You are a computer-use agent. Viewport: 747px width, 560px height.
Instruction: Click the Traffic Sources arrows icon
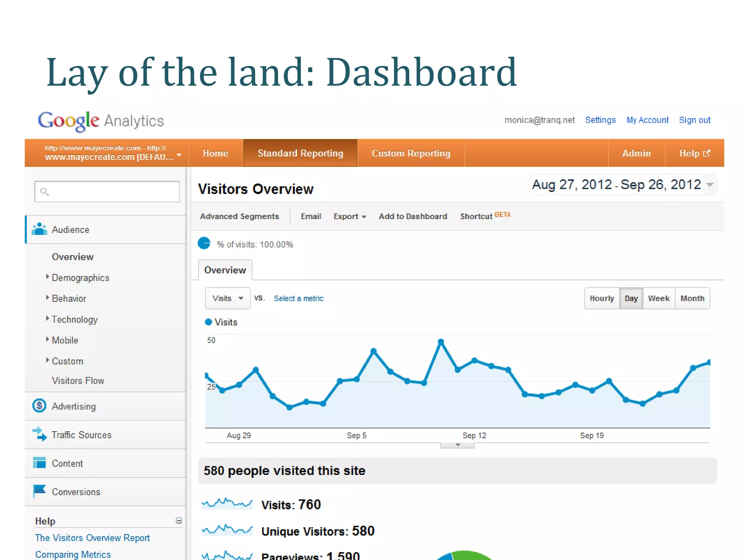39,434
